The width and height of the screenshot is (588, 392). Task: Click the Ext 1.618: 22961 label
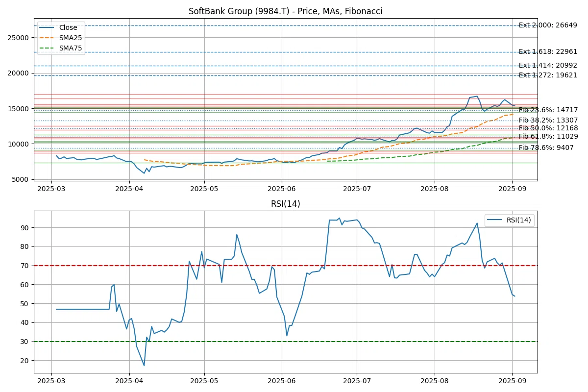pos(548,51)
